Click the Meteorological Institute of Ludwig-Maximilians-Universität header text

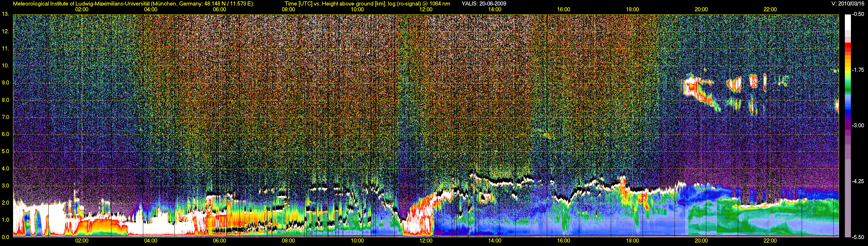tap(134, 4)
